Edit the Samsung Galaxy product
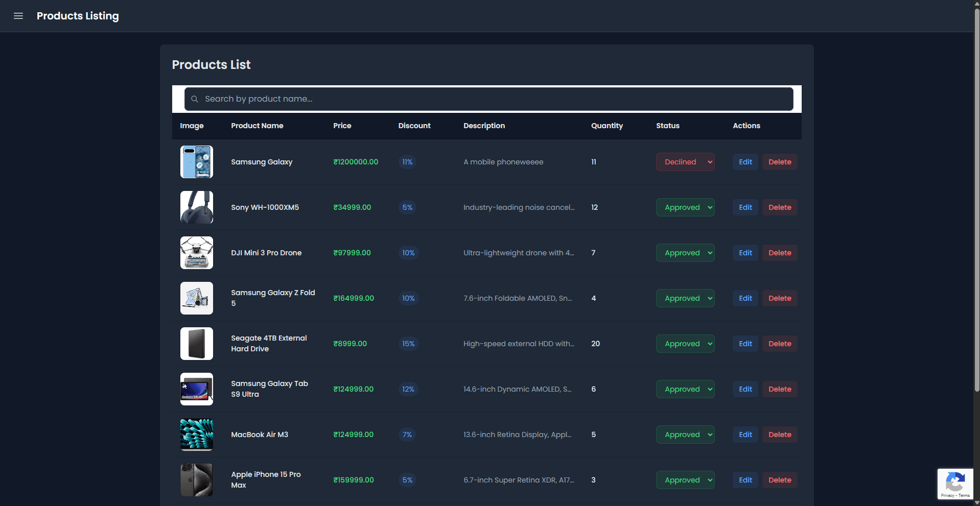980x506 pixels. pos(744,161)
